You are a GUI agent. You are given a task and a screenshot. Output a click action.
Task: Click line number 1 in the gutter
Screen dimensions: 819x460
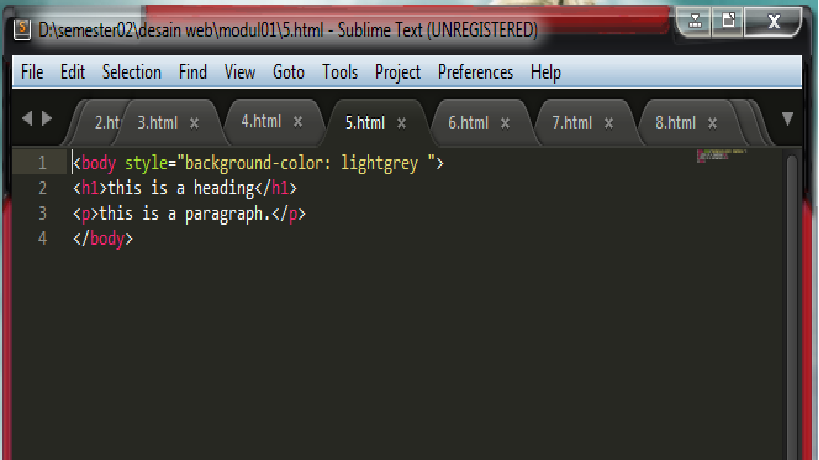point(42,163)
